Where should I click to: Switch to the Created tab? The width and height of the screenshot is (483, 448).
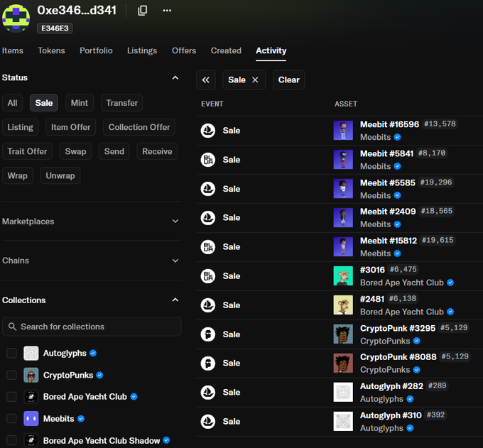[226, 50]
